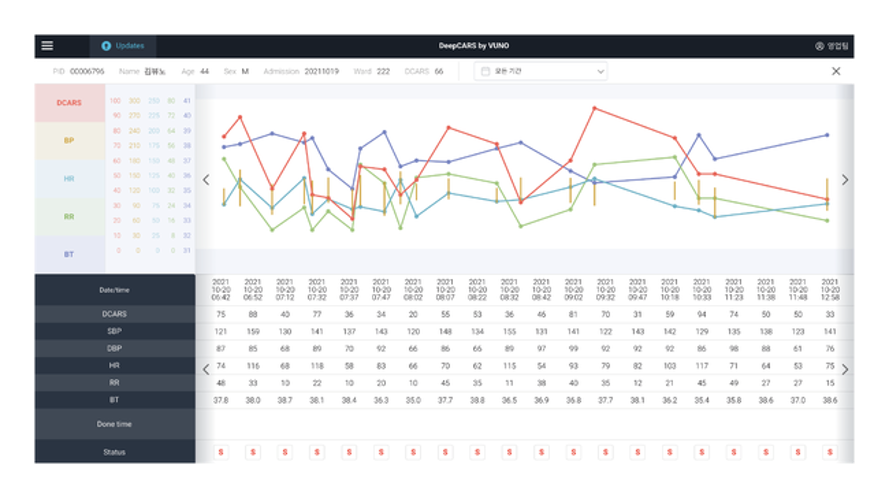
Task: Click the S status icon for 09:02
Action: click(x=573, y=452)
